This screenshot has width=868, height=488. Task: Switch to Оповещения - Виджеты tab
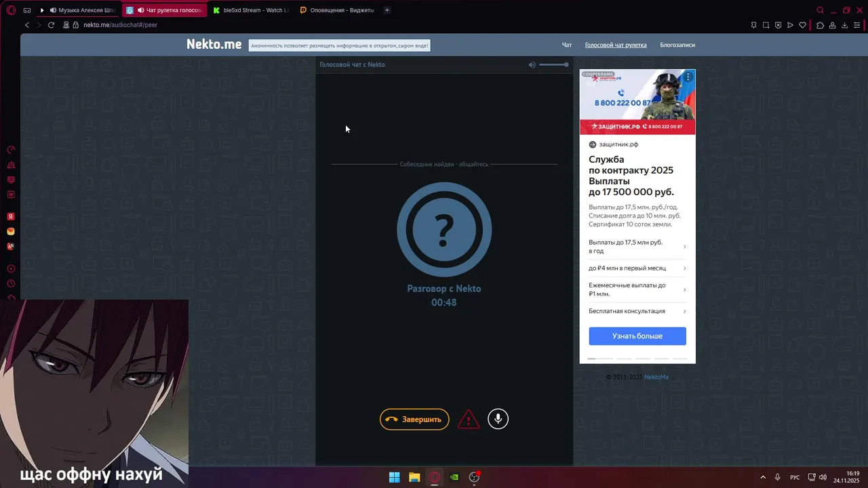[x=337, y=10]
